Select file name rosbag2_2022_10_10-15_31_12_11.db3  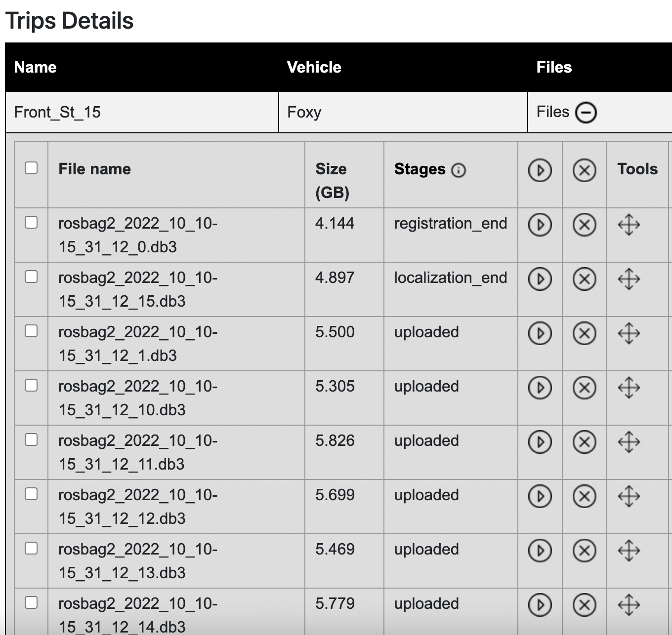click(x=138, y=452)
